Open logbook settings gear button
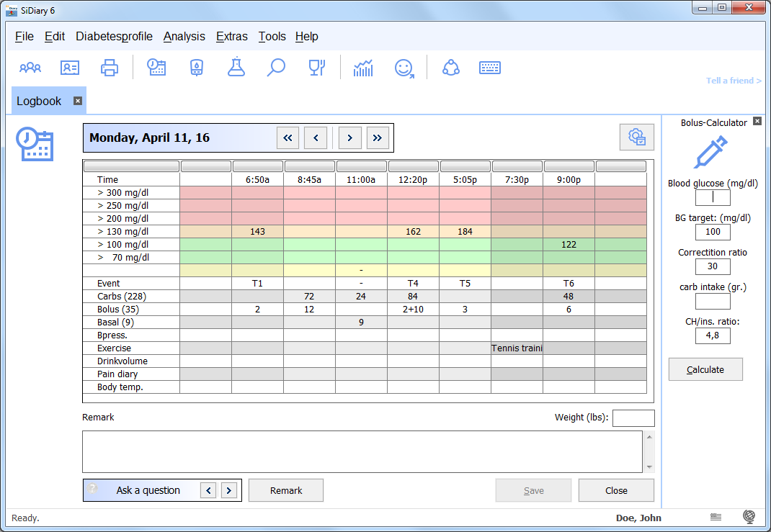The width and height of the screenshot is (771, 532). click(x=637, y=137)
